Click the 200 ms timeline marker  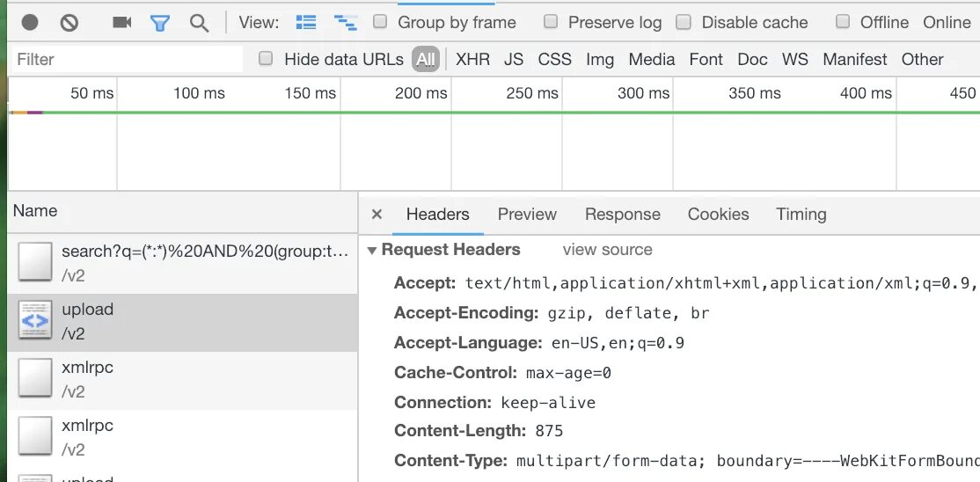(x=421, y=93)
